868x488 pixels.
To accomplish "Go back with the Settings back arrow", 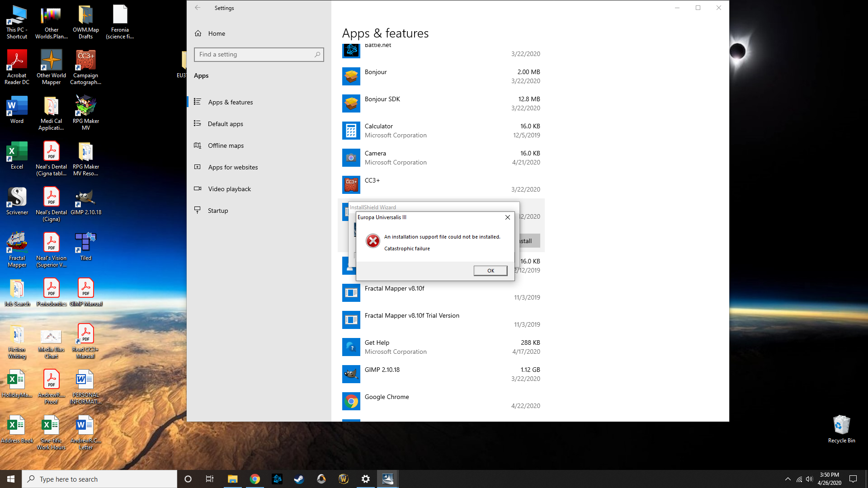I will click(198, 8).
